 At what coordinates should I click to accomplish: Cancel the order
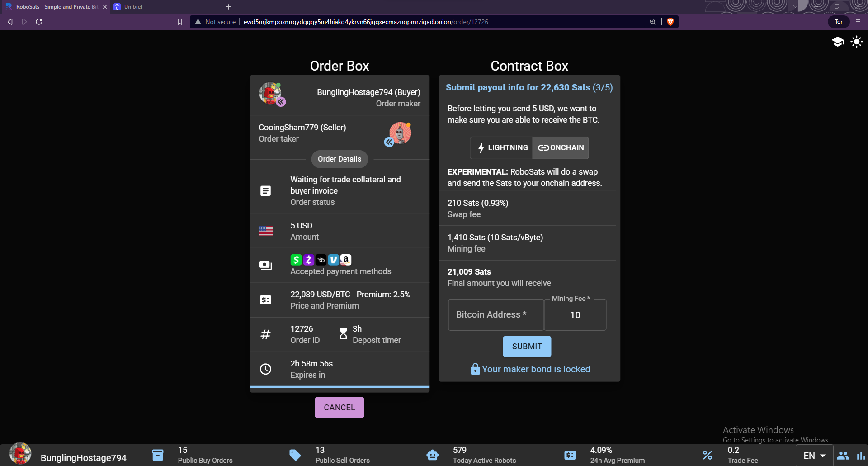[x=339, y=408]
